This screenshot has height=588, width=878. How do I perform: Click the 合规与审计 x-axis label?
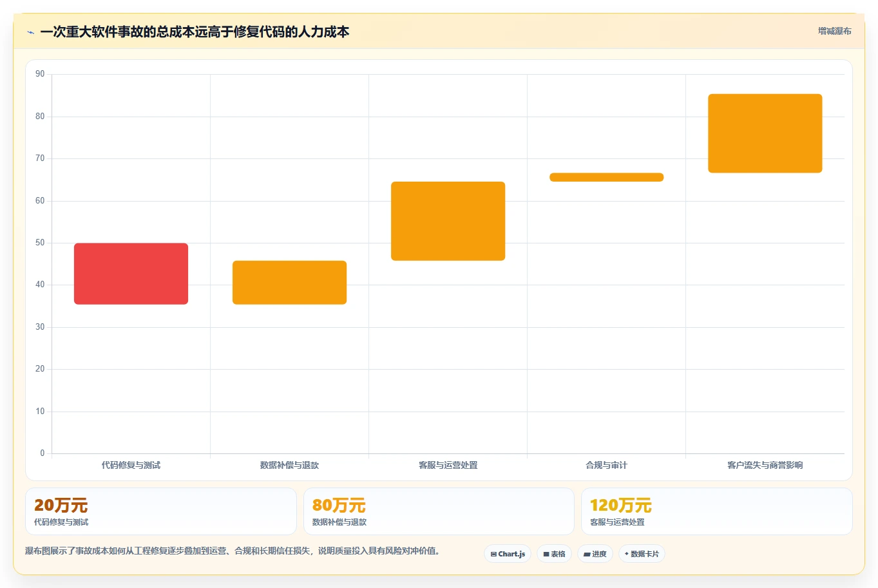click(606, 465)
